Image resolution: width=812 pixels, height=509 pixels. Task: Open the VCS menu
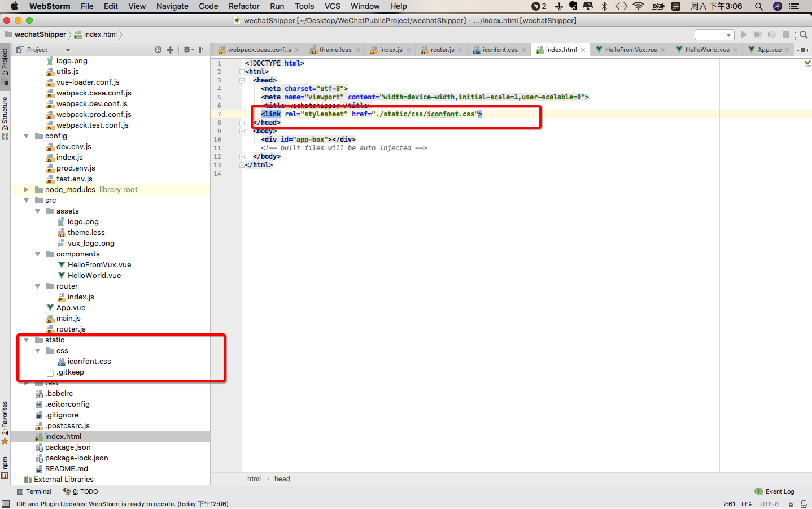333,6
